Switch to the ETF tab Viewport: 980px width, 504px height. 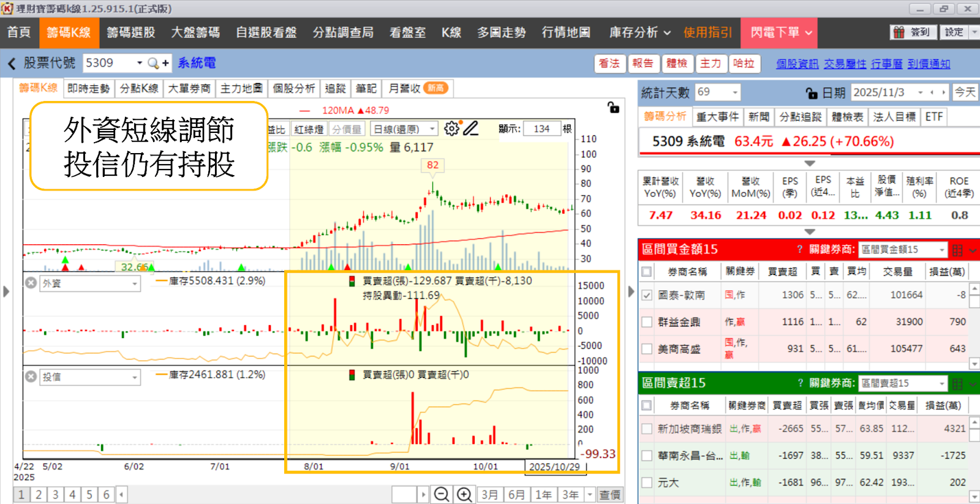(934, 116)
